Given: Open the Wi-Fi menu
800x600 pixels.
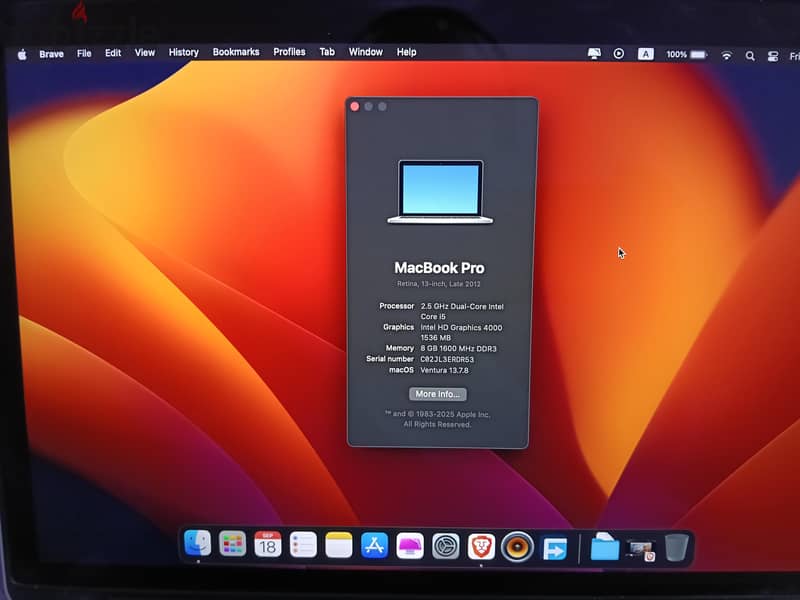Looking at the screenshot, I should [x=727, y=55].
